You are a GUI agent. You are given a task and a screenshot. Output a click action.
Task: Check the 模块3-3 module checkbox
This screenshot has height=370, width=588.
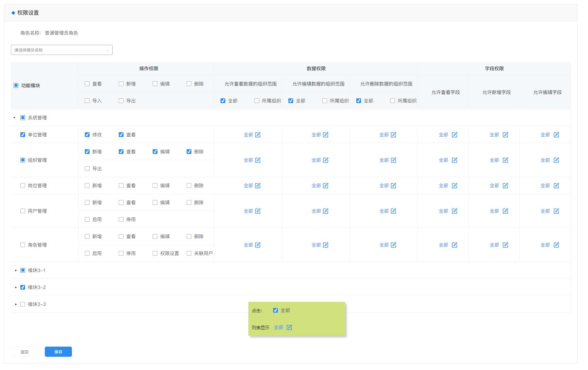tap(23, 304)
